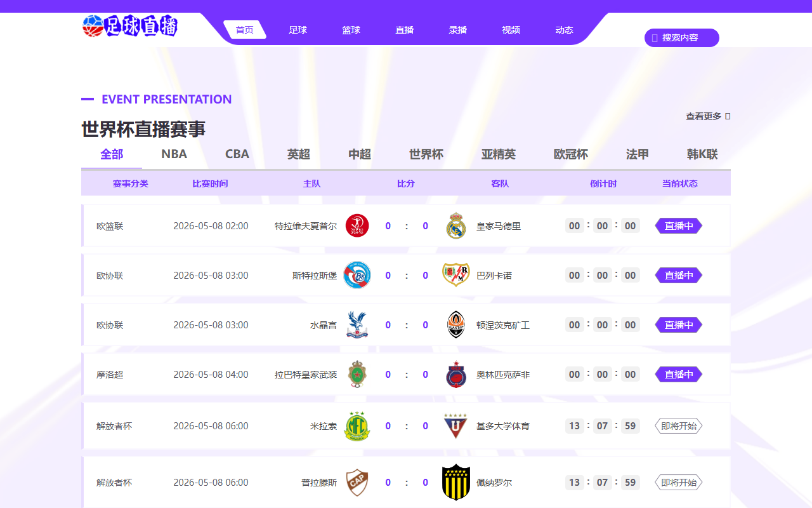
Task: Click the 赛事分类 column header
Action: point(131,184)
